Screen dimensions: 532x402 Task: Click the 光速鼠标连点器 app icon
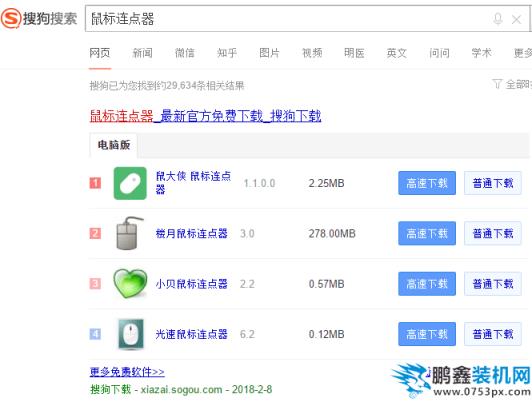(x=131, y=334)
